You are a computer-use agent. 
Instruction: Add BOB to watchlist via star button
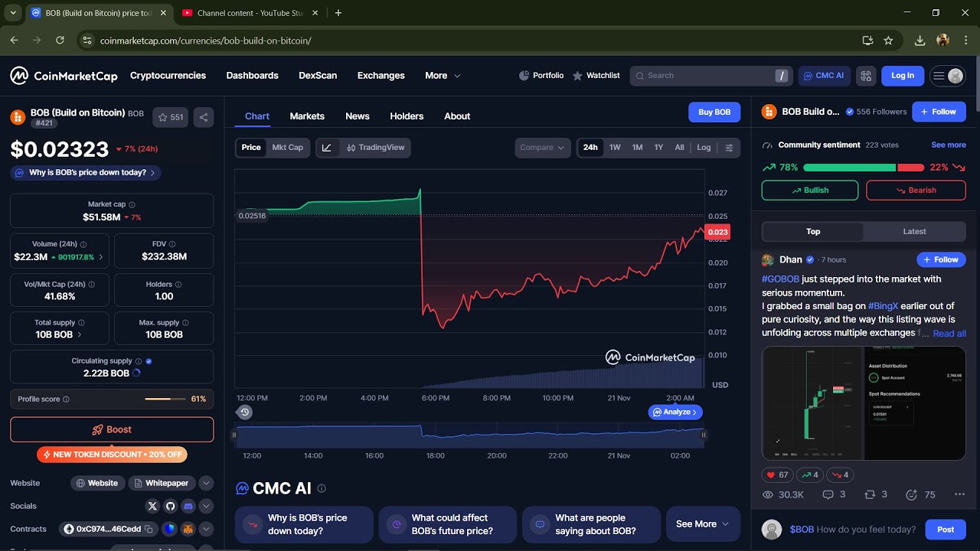[170, 117]
